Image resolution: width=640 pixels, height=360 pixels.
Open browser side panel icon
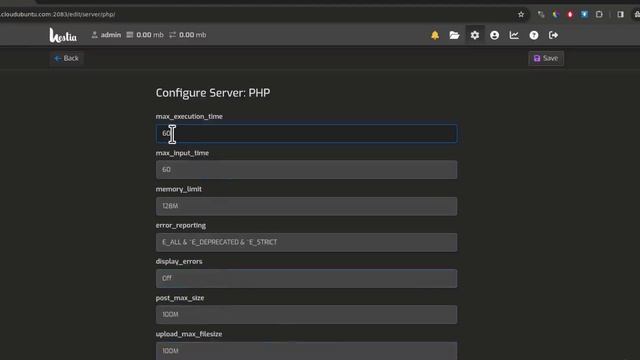[620, 14]
